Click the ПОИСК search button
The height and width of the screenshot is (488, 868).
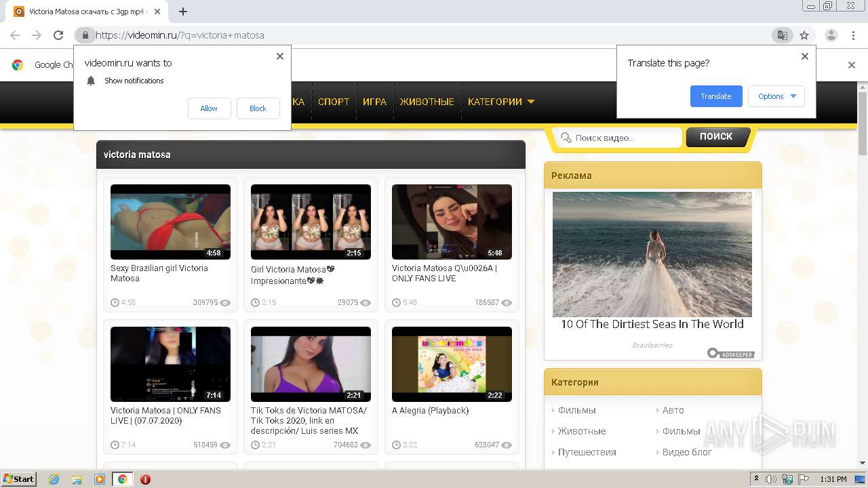point(717,137)
